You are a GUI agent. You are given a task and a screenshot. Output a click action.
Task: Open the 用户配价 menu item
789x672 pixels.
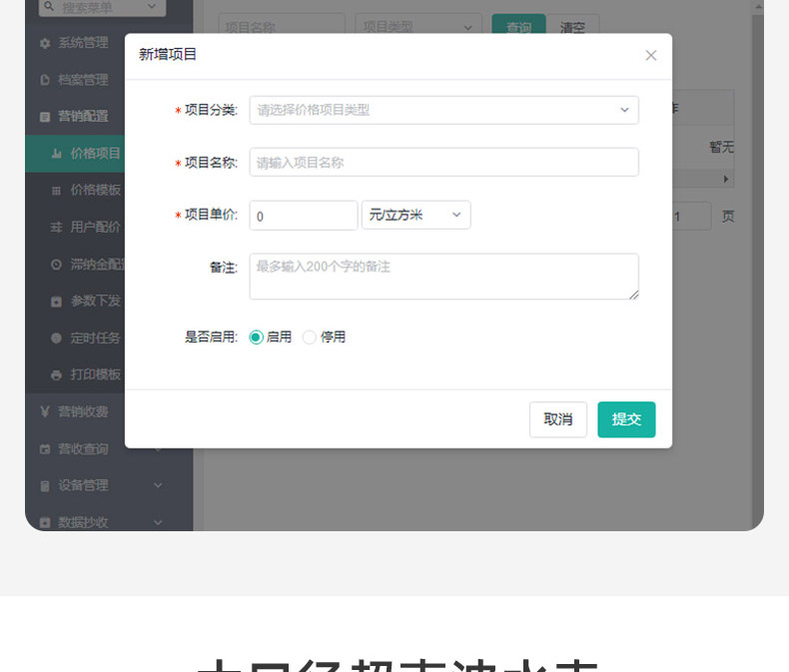click(x=95, y=227)
